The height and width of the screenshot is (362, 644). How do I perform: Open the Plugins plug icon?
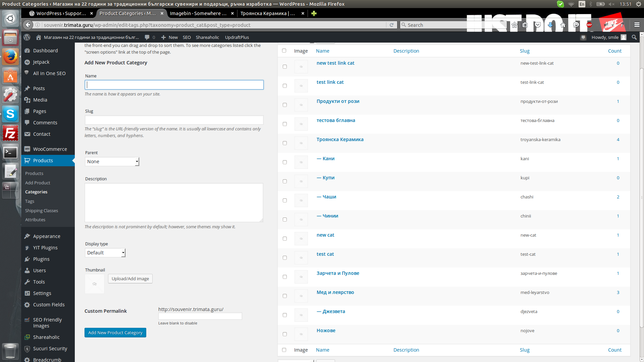pyautogui.click(x=27, y=259)
